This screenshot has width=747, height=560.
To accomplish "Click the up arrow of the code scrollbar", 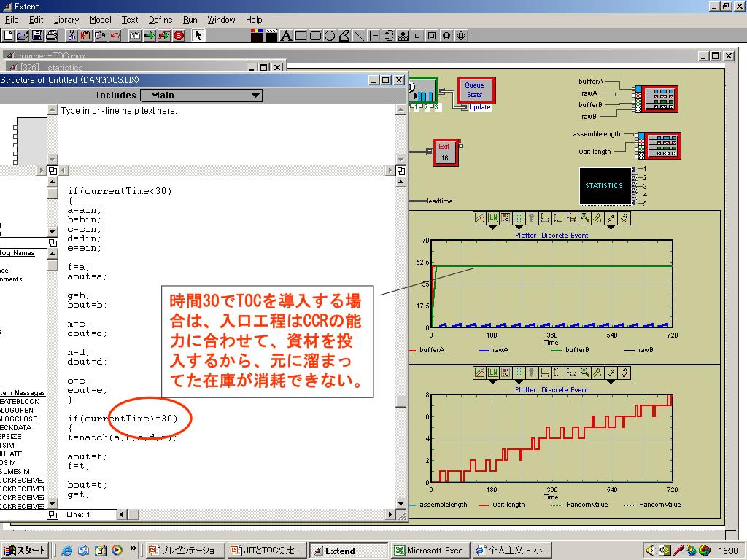I will [x=400, y=182].
